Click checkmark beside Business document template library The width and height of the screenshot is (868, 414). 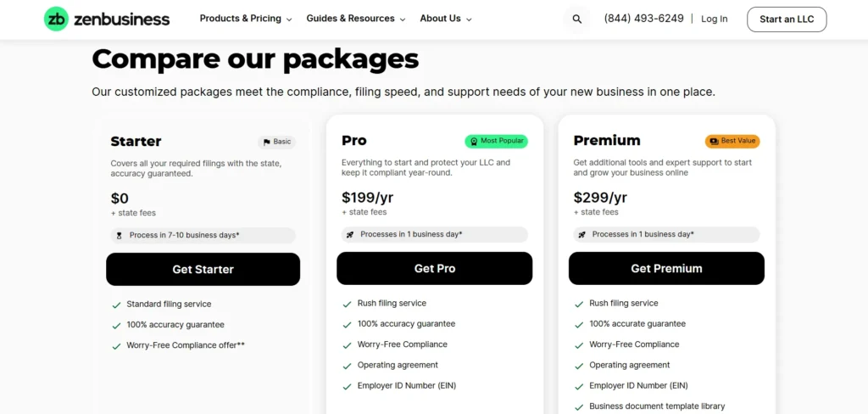click(579, 406)
